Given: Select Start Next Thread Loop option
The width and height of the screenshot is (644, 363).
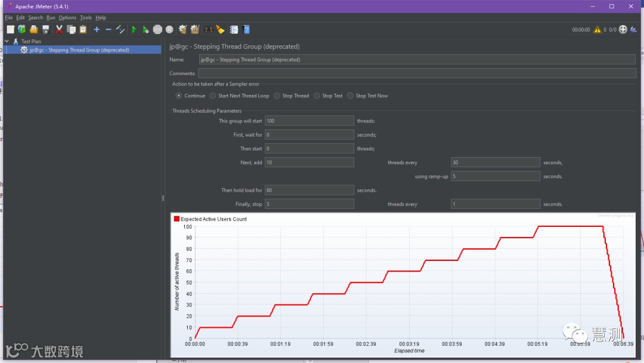Looking at the screenshot, I should click(213, 96).
